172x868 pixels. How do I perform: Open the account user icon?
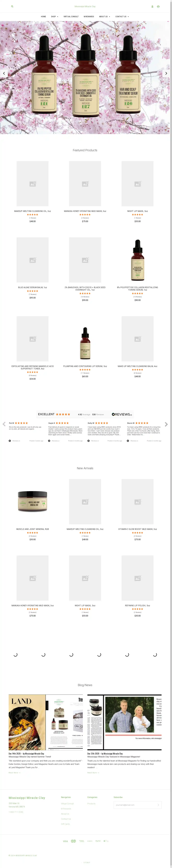click(153, 6)
